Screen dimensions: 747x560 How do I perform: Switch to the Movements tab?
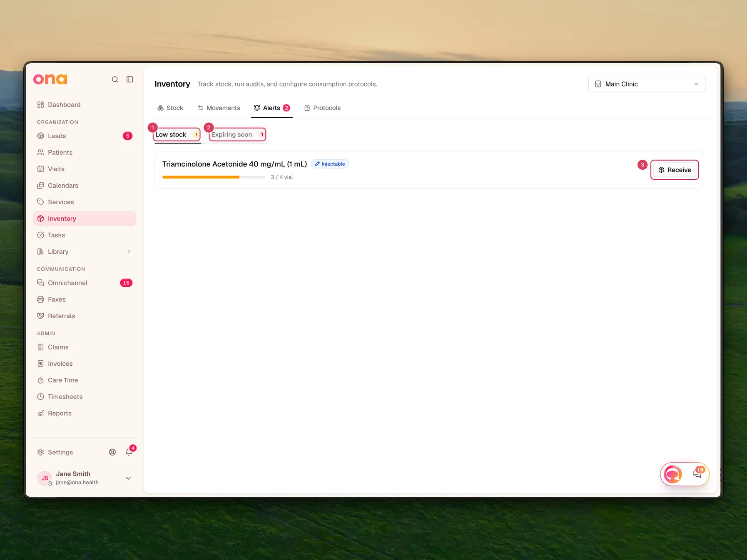[219, 108]
